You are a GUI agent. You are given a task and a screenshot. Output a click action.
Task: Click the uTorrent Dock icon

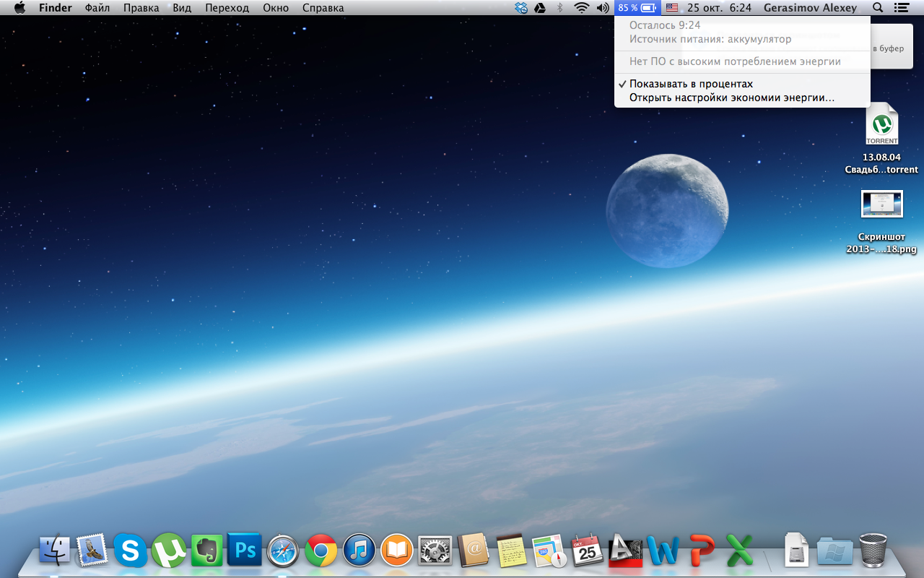[x=168, y=551]
